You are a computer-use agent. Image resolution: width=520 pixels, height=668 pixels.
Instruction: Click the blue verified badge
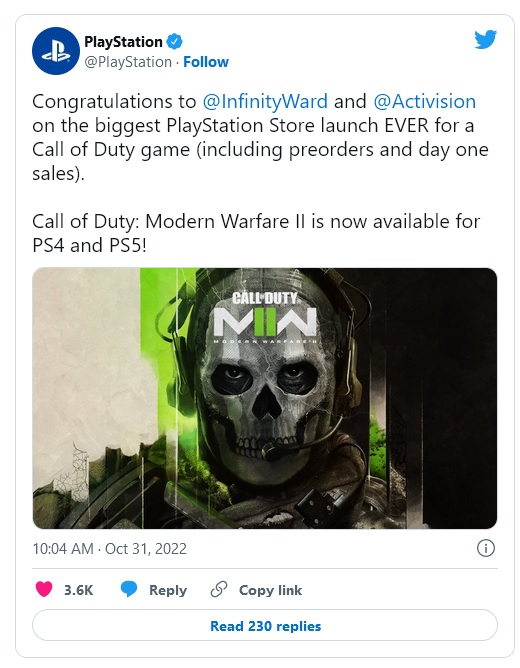[x=175, y=41]
